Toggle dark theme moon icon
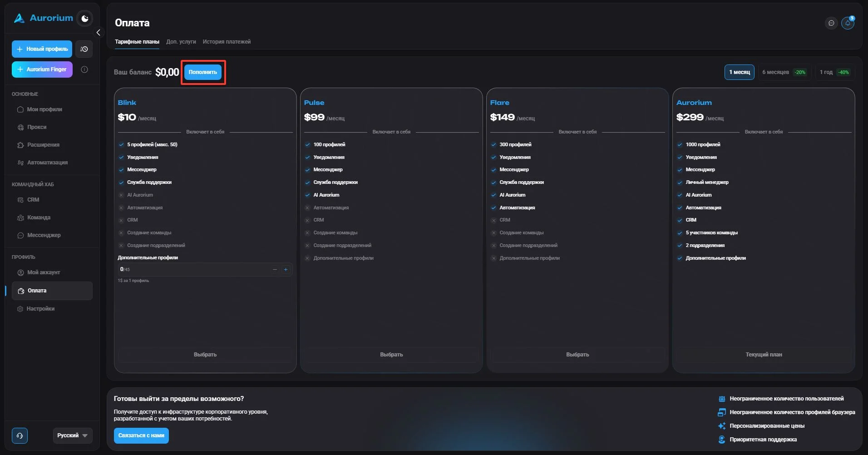Image resolution: width=868 pixels, height=455 pixels. (85, 19)
